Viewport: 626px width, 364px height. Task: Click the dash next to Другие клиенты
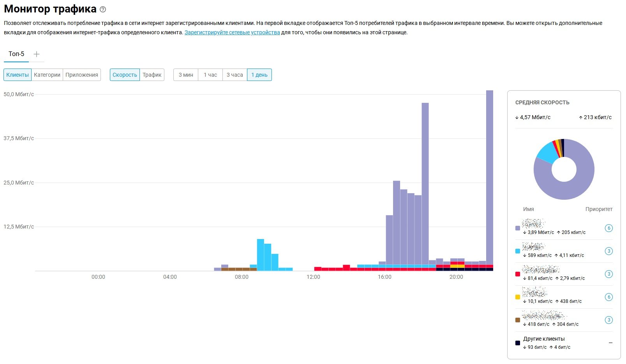[610, 343]
